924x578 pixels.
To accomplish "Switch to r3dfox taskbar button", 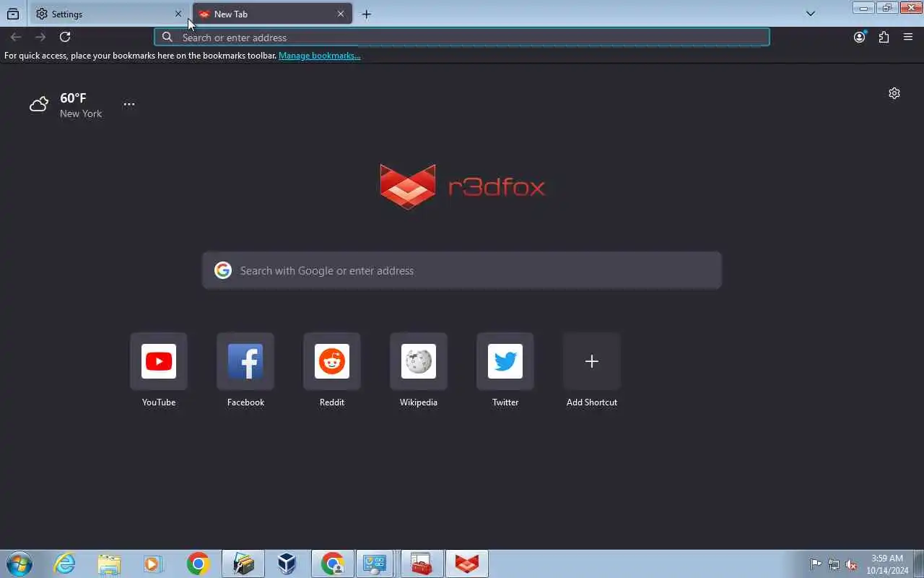I will coord(466,564).
